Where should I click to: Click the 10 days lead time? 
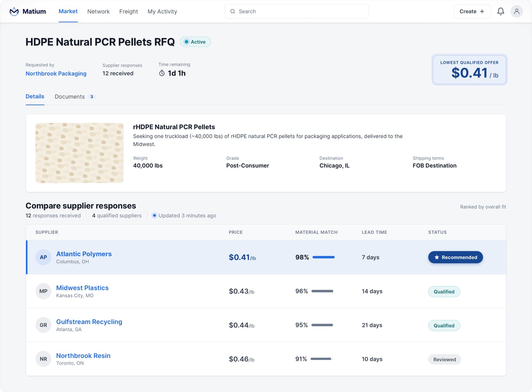pos(372,359)
